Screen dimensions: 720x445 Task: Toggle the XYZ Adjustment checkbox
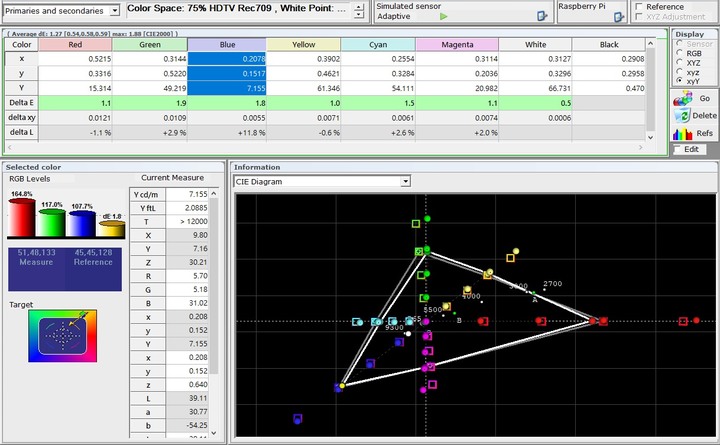pyautogui.click(x=639, y=17)
